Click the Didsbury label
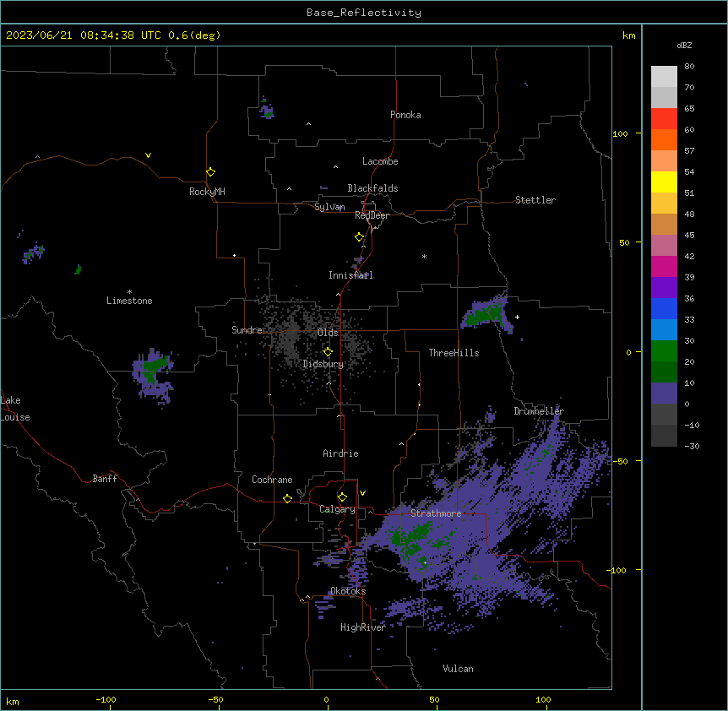 tap(323, 364)
